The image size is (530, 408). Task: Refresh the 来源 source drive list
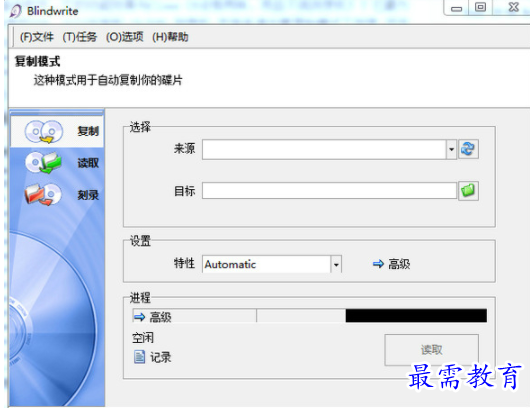pos(468,149)
